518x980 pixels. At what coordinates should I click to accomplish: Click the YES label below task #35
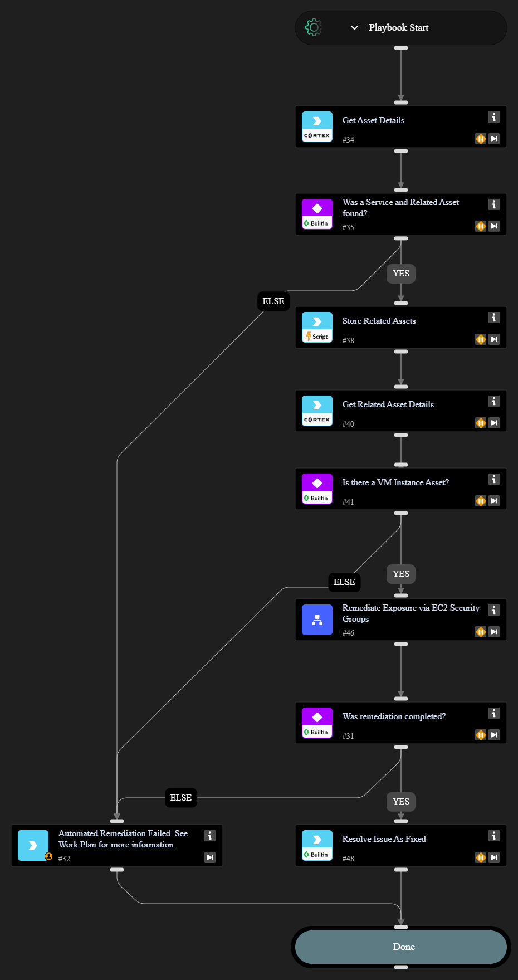401,274
